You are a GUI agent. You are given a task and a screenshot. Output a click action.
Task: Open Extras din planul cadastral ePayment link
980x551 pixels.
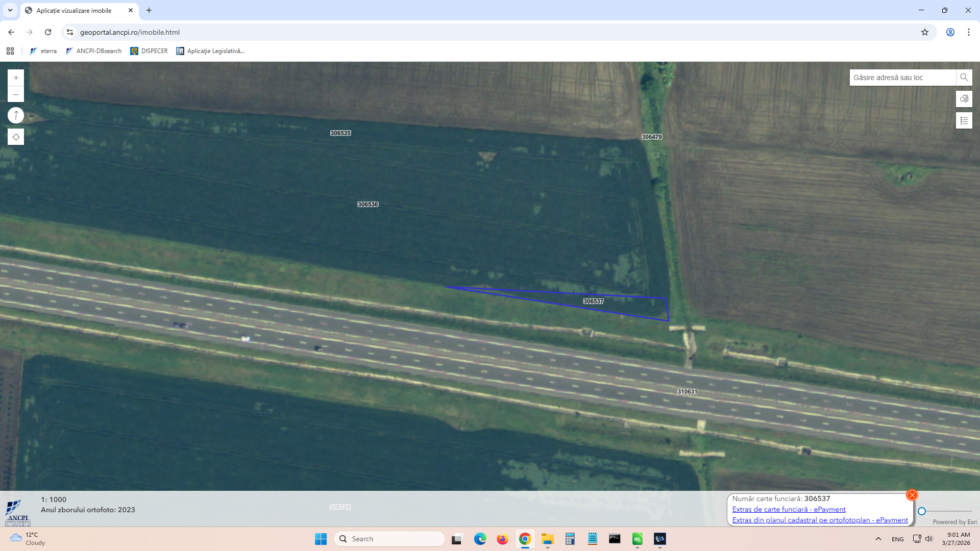click(x=820, y=520)
